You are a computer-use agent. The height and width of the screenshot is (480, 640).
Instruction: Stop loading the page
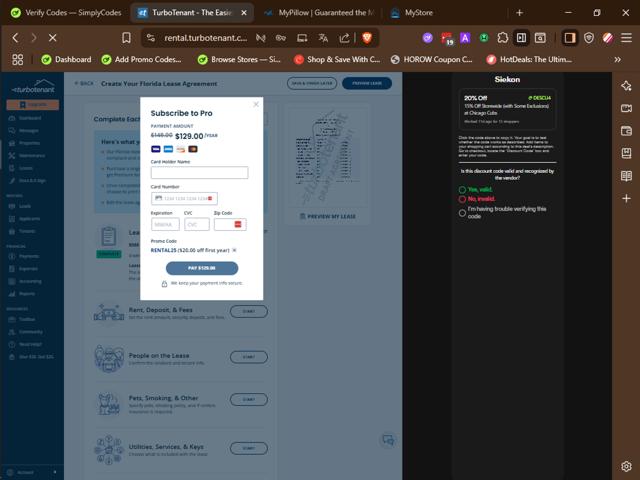coord(52,38)
